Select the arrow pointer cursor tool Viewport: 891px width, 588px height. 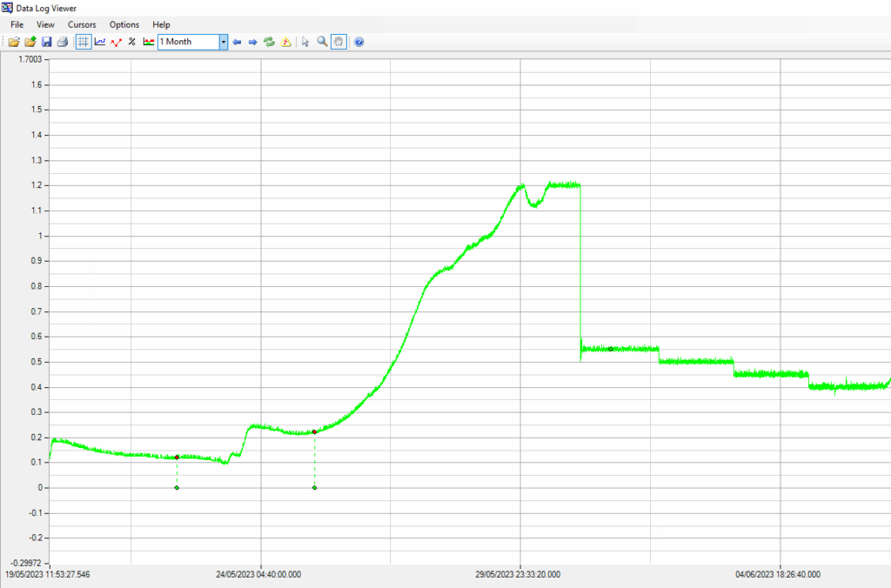point(305,42)
